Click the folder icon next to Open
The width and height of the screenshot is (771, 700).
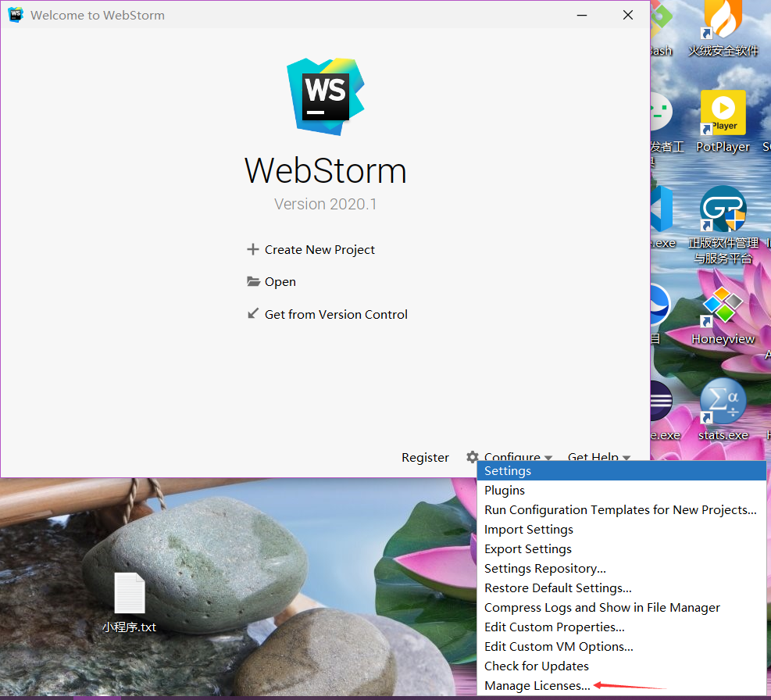pos(252,281)
